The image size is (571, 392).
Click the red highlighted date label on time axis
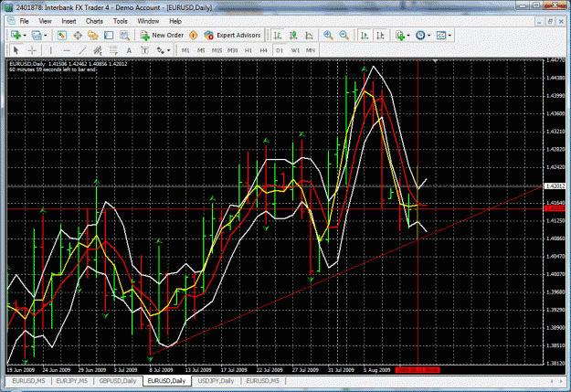(418, 370)
